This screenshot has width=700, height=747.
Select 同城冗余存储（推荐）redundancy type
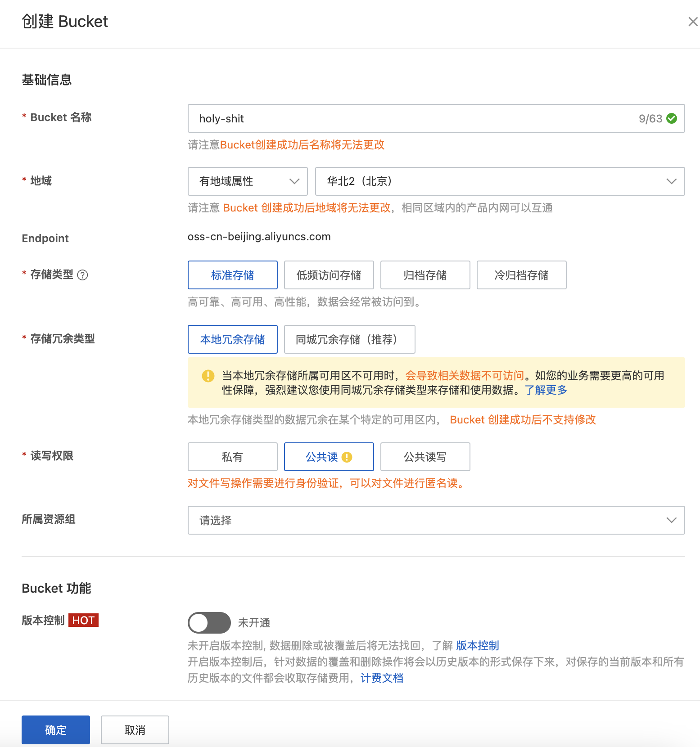pos(349,339)
